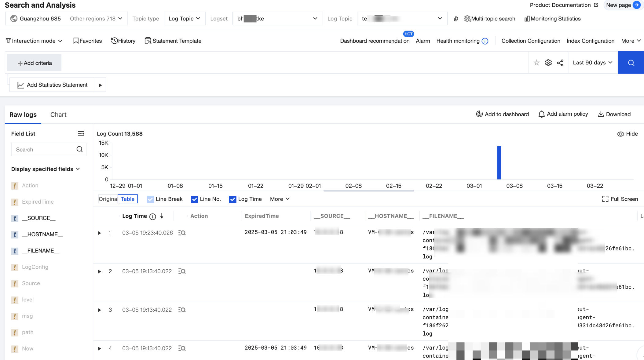Uncheck the Log Time checkbox
The image size is (644, 360).
[232, 199]
